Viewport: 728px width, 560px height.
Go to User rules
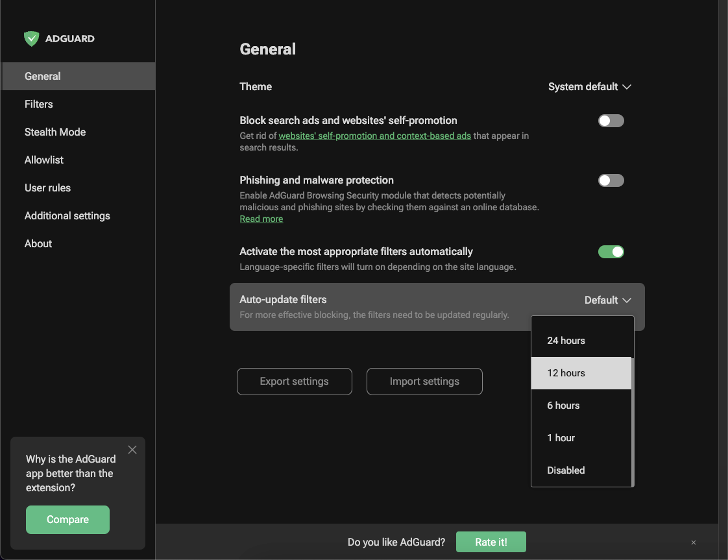(47, 188)
